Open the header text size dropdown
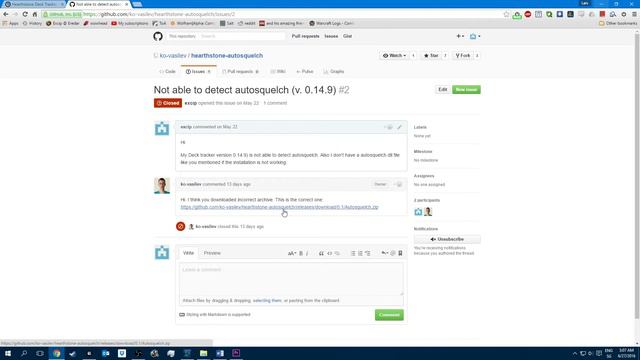 coord(292,253)
